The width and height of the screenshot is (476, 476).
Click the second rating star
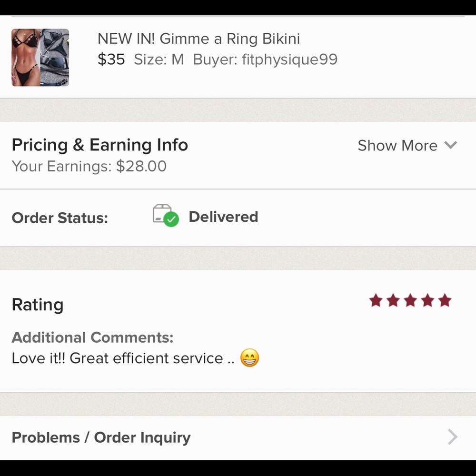(x=393, y=300)
